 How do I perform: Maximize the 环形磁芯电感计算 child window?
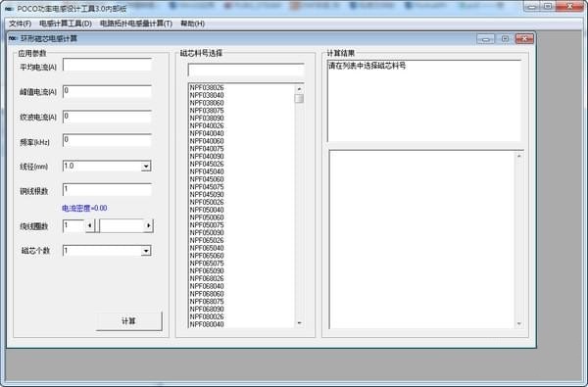click(505, 38)
